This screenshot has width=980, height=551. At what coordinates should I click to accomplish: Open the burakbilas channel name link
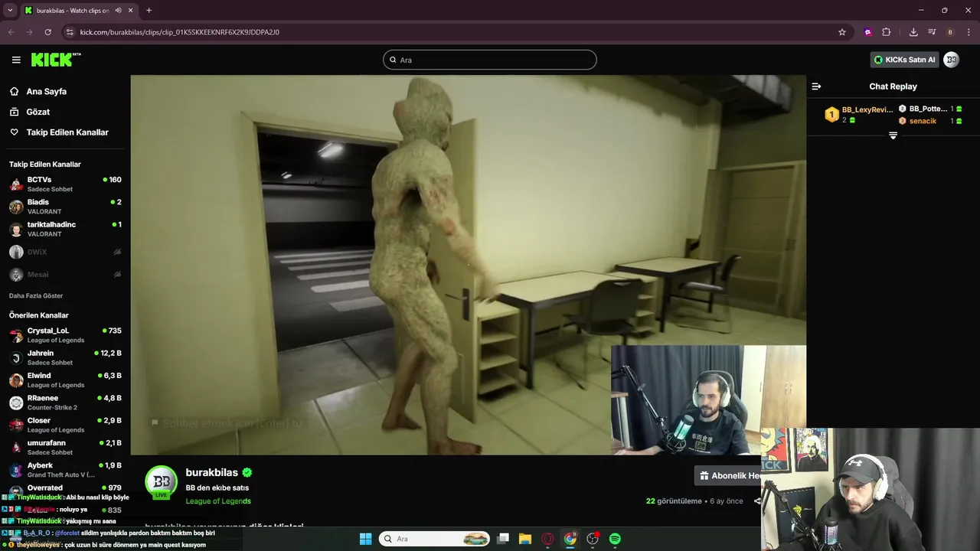[x=212, y=473]
